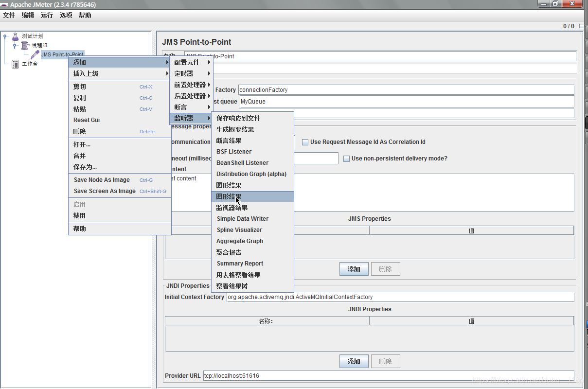
Task: Click the 0 / 0 thread counter
Action: pos(569,26)
